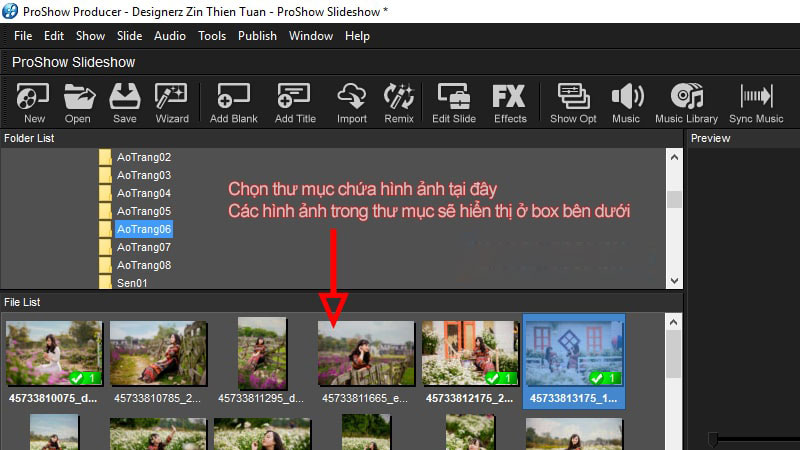Open a show with the Open icon

coord(79,103)
